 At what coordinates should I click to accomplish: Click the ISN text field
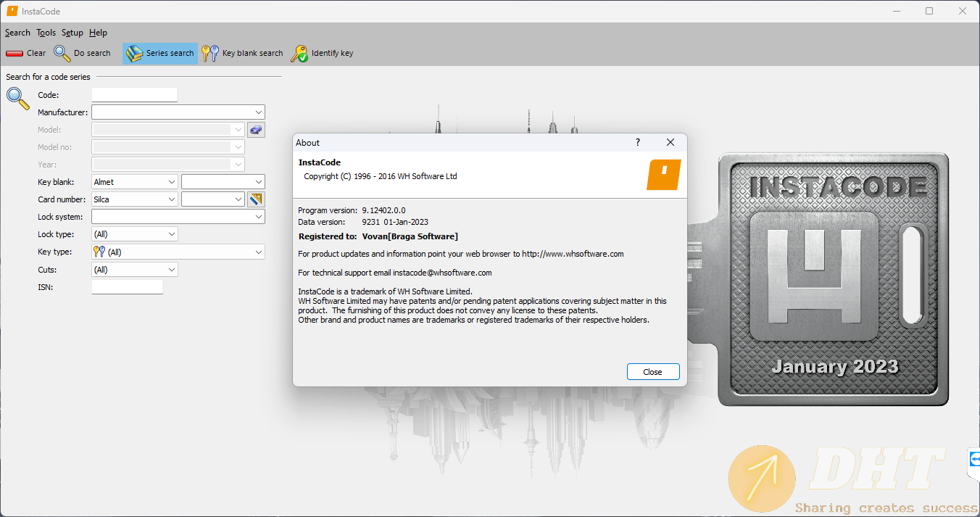coord(127,287)
